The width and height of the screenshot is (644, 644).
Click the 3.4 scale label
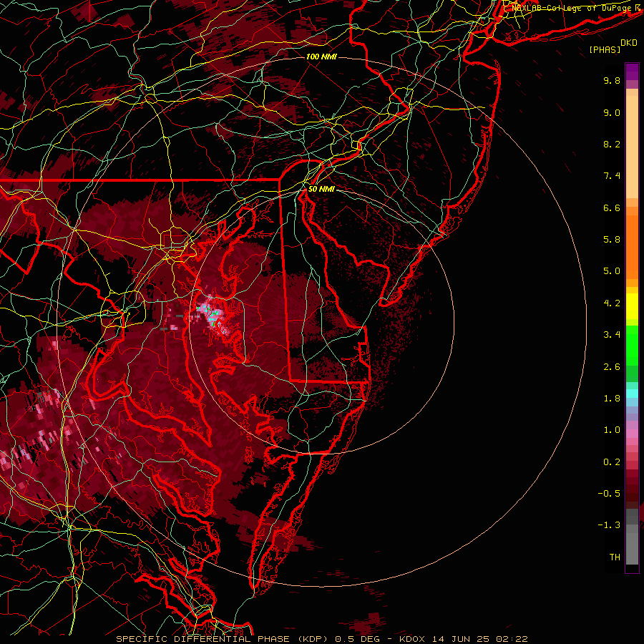pyautogui.click(x=612, y=335)
